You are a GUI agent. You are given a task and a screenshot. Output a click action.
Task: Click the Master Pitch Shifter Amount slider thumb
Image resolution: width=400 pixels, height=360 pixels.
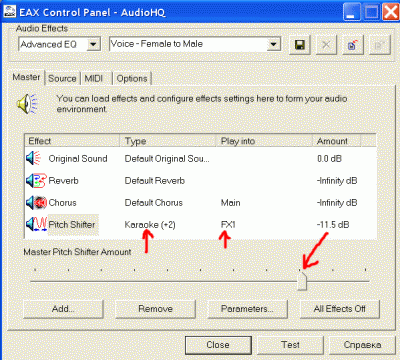tap(302, 281)
